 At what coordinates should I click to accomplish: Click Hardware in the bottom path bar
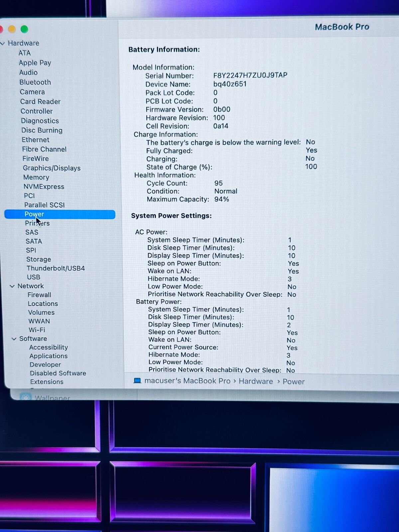click(255, 381)
